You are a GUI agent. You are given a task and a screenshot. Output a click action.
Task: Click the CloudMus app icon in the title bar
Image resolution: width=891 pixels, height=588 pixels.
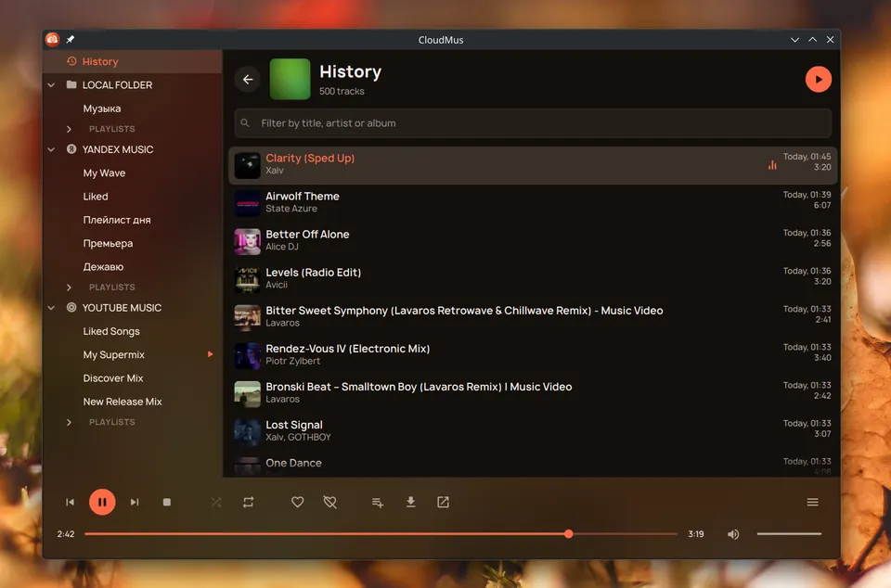pyautogui.click(x=52, y=39)
